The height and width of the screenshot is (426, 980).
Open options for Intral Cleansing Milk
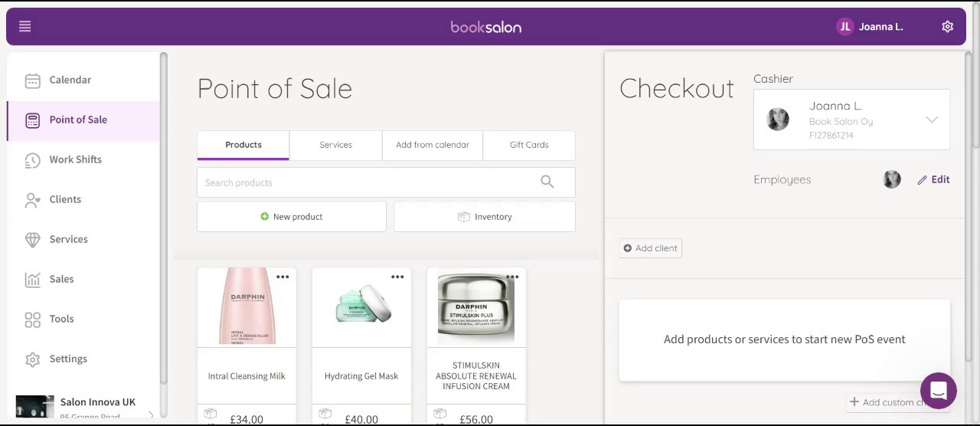[x=283, y=277]
